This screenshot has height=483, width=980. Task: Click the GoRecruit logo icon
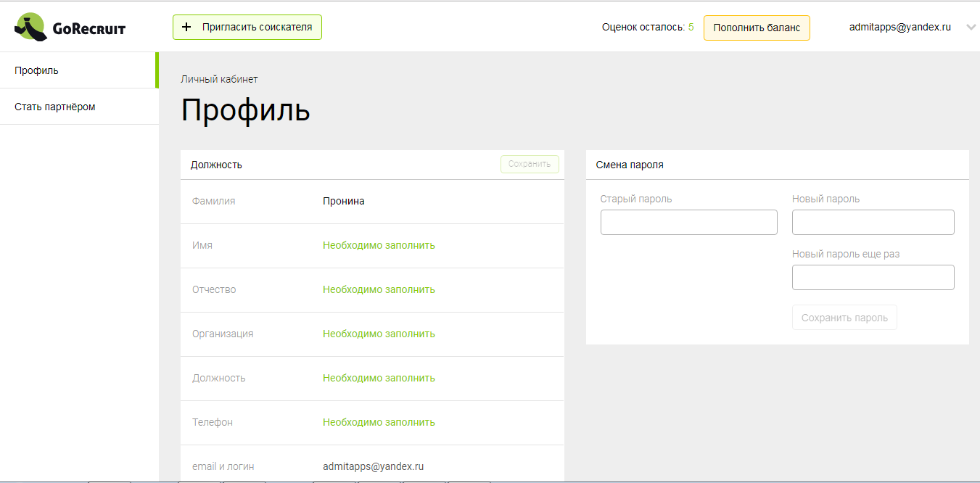[30, 26]
